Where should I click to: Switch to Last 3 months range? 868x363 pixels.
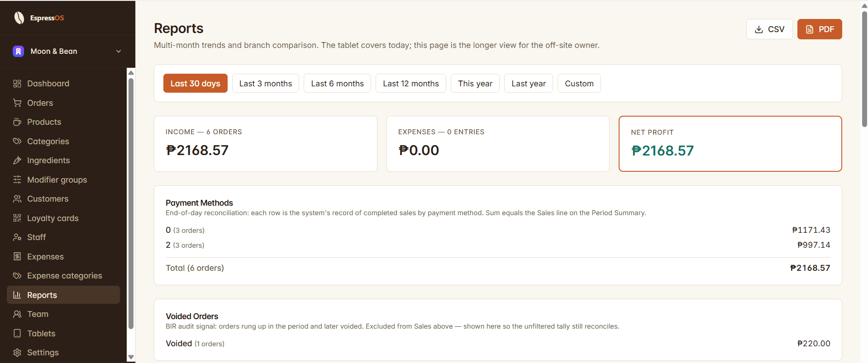[266, 83]
